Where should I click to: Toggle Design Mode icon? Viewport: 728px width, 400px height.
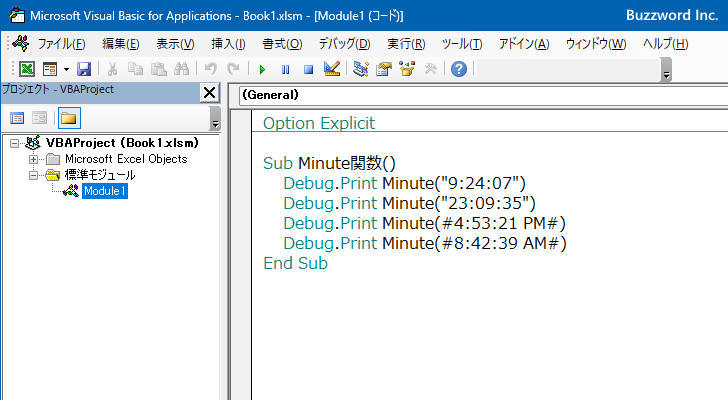tap(332, 69)
